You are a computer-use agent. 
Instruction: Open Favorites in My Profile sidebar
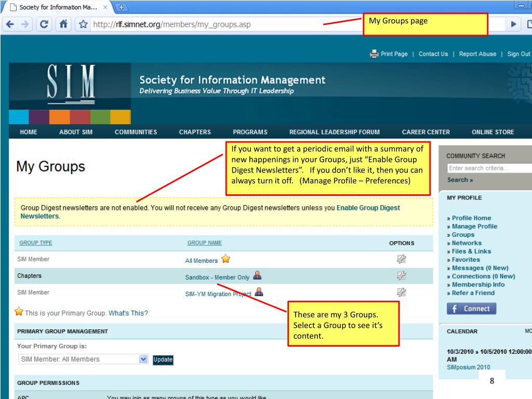pyautogui.click(x=466, y=260)
